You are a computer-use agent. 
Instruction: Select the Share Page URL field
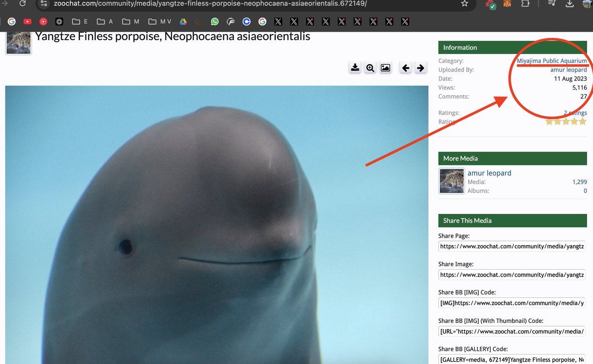coord(512,246)
